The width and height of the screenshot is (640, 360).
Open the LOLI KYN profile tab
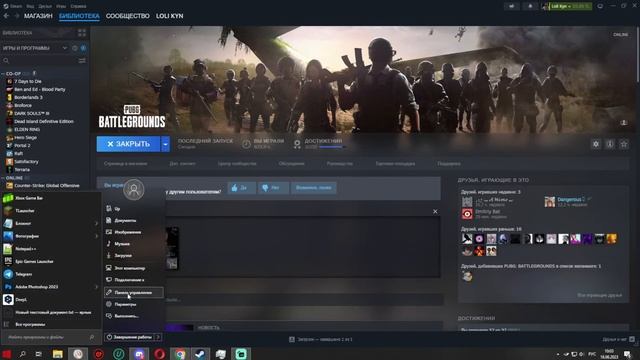169,16
